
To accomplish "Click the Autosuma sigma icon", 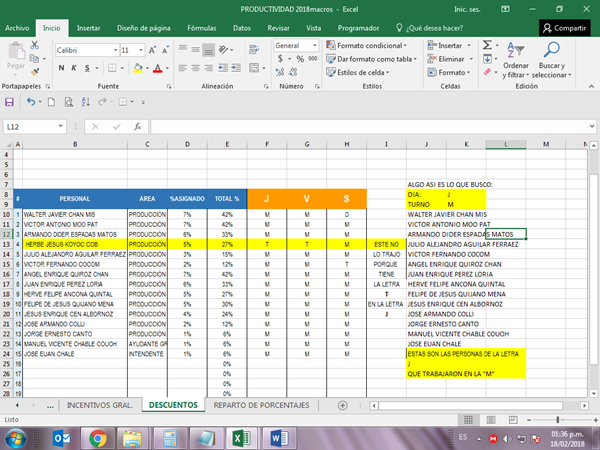I will click(488, 46).
